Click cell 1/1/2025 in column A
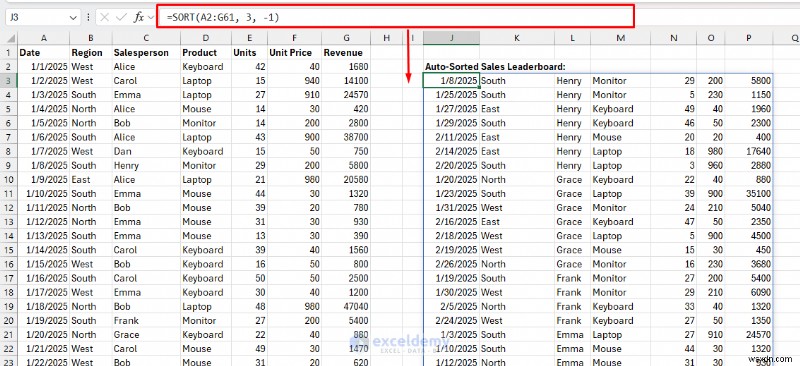 43,67
